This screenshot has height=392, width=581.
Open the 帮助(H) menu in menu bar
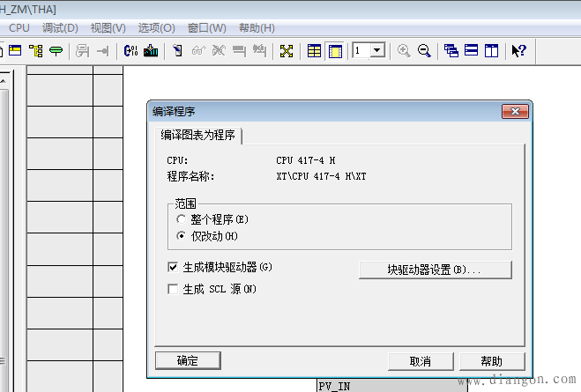coord(257,28)
